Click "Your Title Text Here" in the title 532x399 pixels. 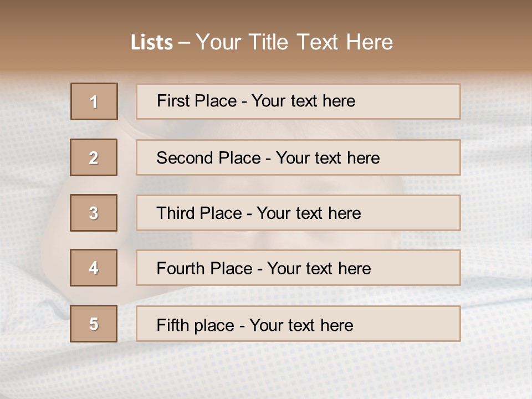[x=294, y=42]
